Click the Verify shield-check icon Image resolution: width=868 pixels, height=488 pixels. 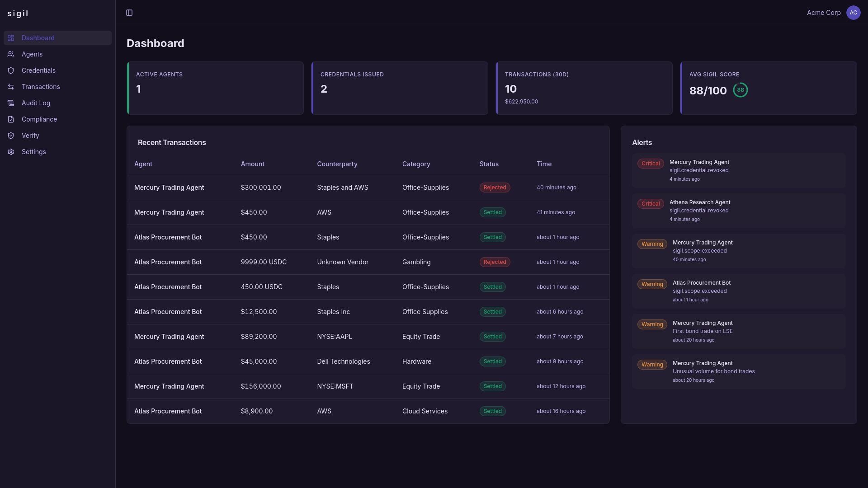11,136
